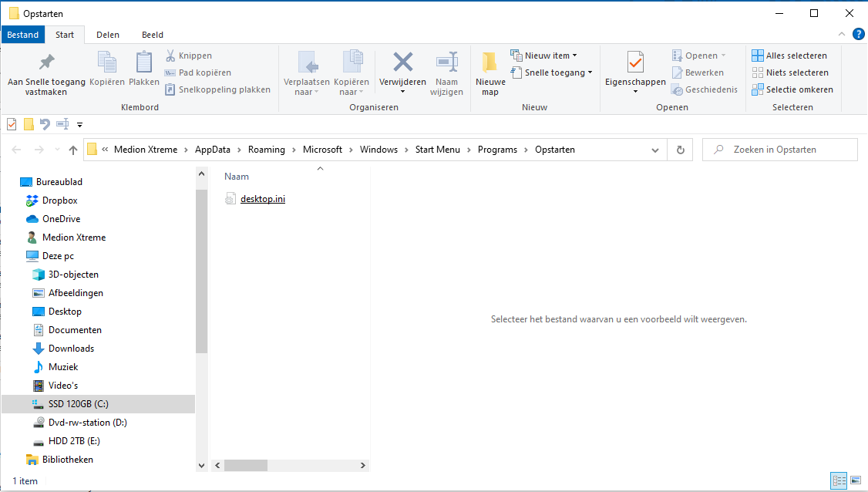Click the Eigenschappen properties icon
The height and width of the screenshot is (492, 868).
635,63
